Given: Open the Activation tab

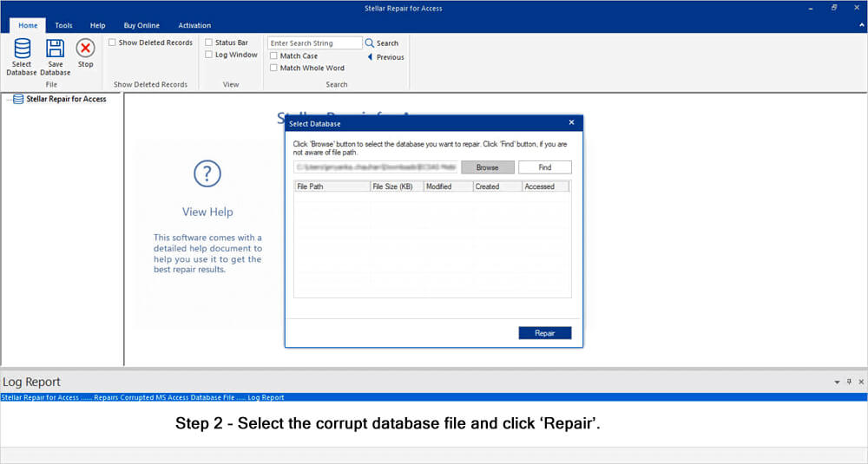Looking at the screenshot, I should [194, 25].
